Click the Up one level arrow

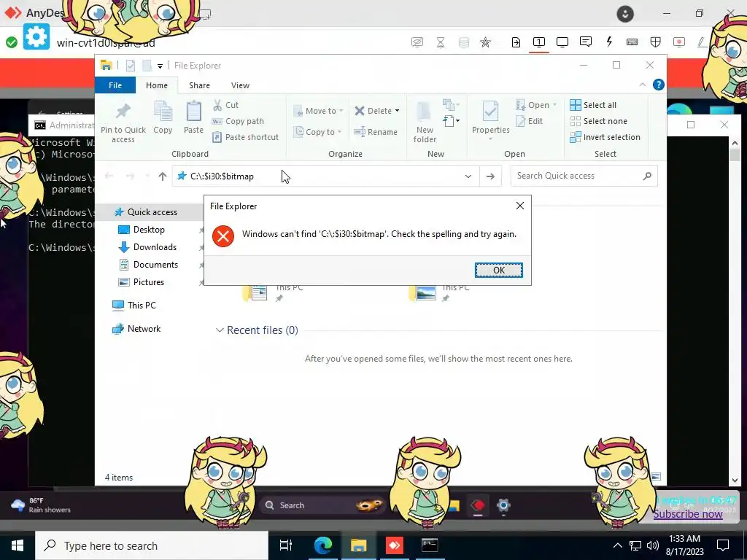tap(163, 176)
